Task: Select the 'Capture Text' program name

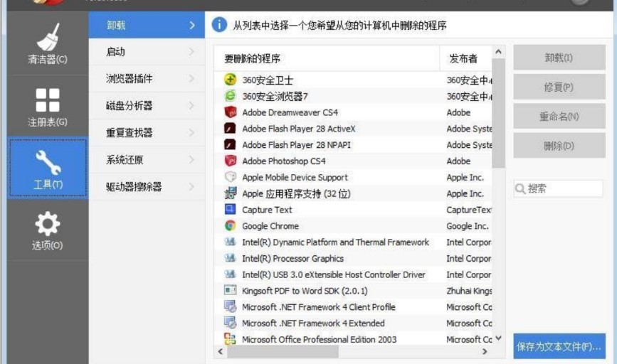Action: pos(267,210)
